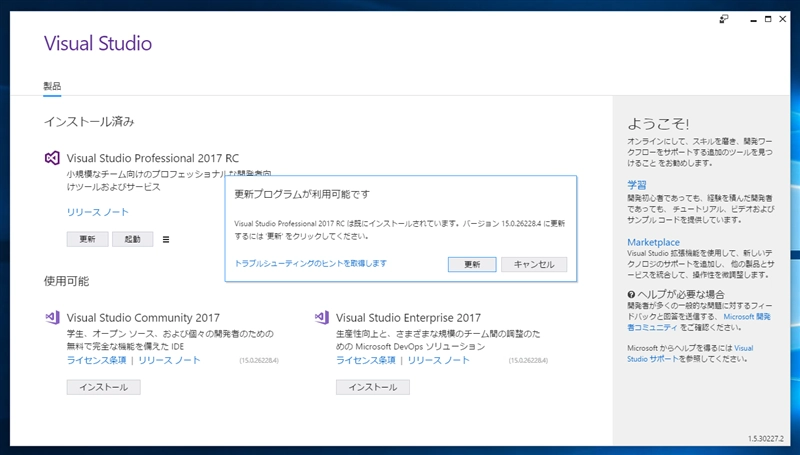
Task: Click the Visual Studio Enterprise 2017 title
Action: tap(409, 318)
